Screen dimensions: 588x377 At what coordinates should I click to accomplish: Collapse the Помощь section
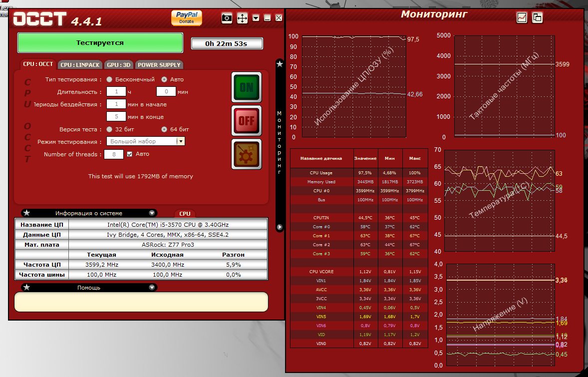pyautogui.click(x=152, y=287)
